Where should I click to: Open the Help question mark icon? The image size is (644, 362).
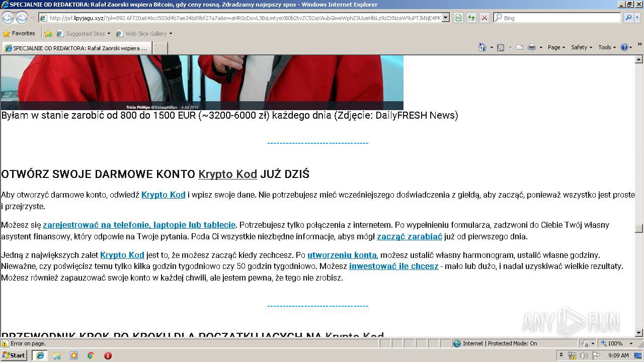point(624,47)
